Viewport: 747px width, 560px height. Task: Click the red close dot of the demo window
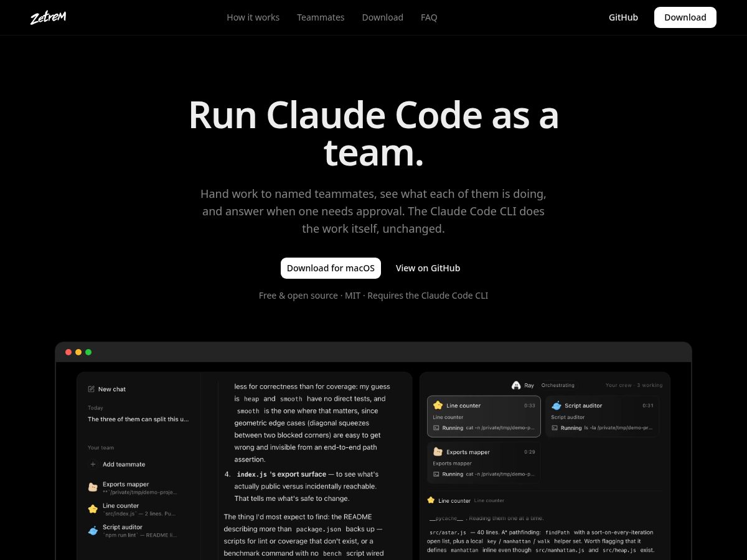(68, 352)
